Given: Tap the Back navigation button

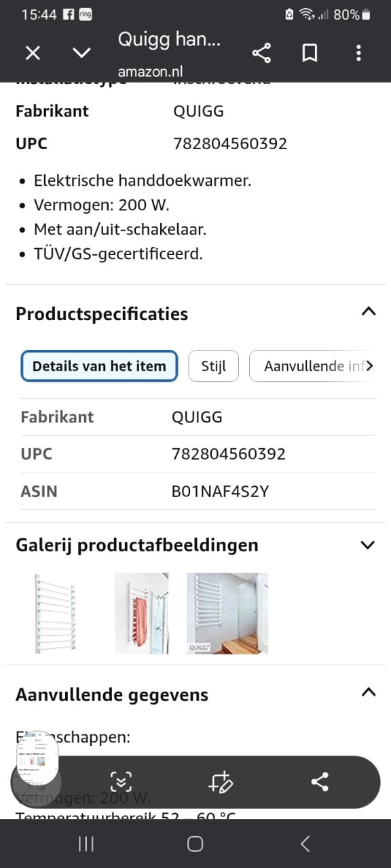Looking at the screenshot, I should pos(303,844).
